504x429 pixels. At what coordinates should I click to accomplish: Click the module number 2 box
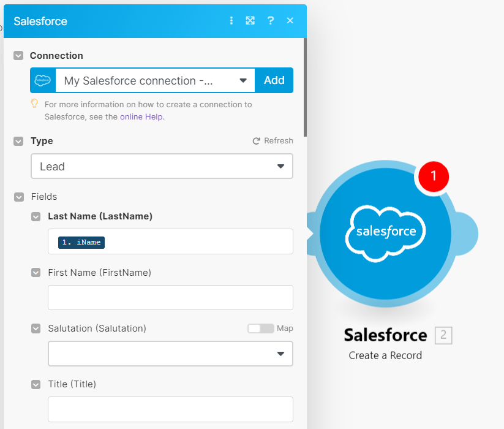point(443,335)
